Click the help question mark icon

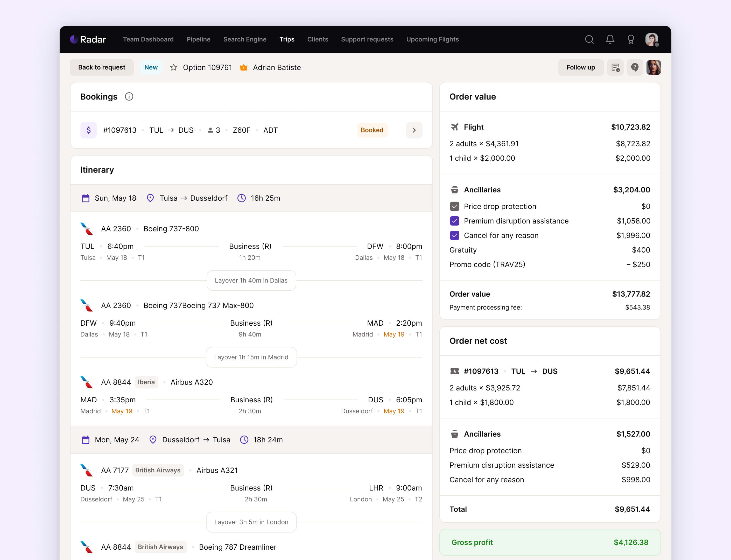[x=635, y=67]
